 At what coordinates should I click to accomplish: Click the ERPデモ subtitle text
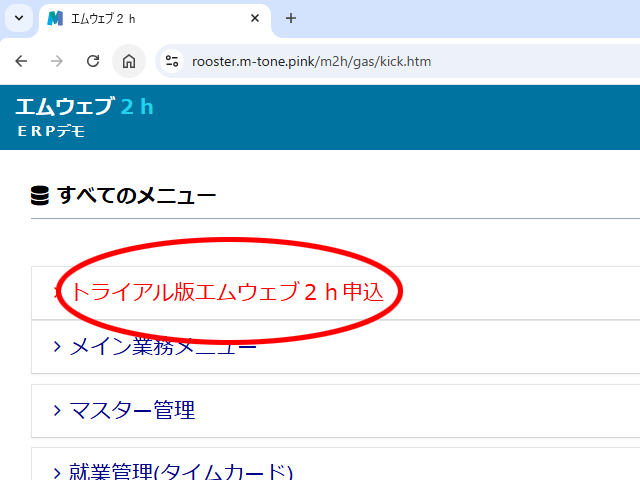(x=51, y=131)
